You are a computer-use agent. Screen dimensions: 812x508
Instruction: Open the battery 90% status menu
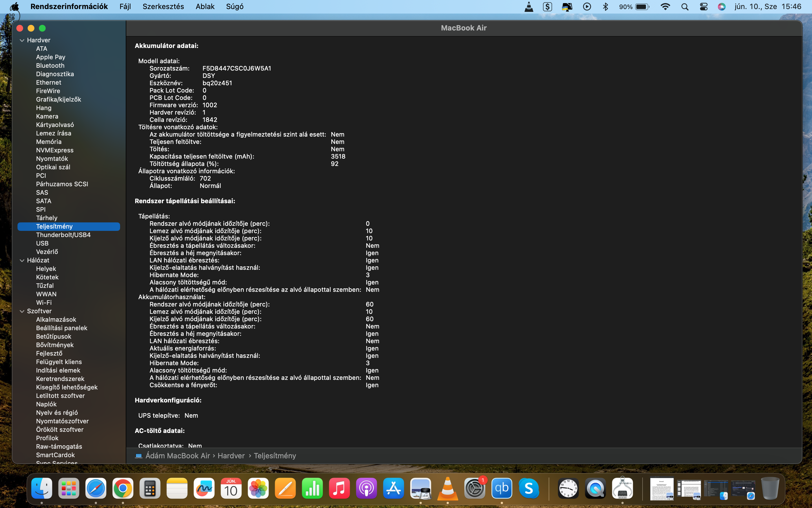[x=634, y=7]
